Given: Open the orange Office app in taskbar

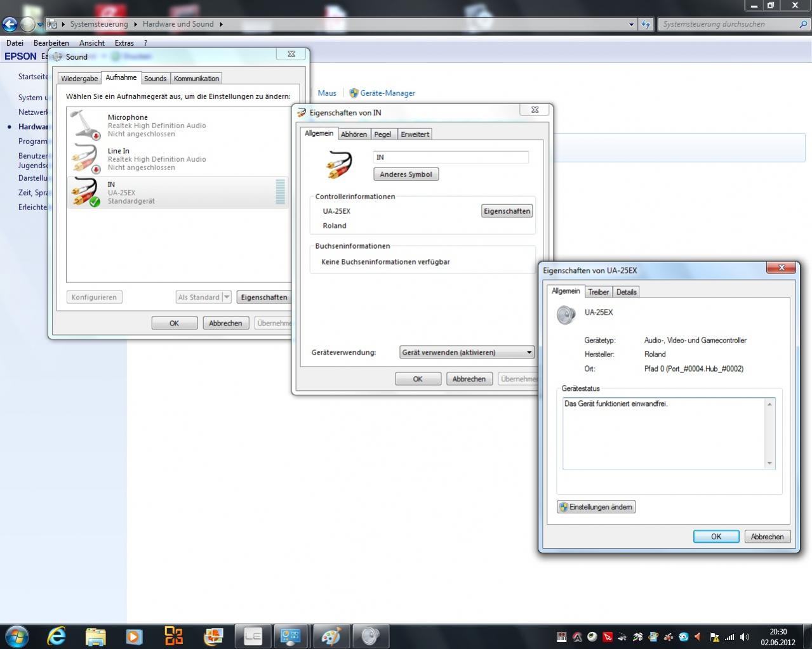Looking at the screenshot, I should 173,636.
